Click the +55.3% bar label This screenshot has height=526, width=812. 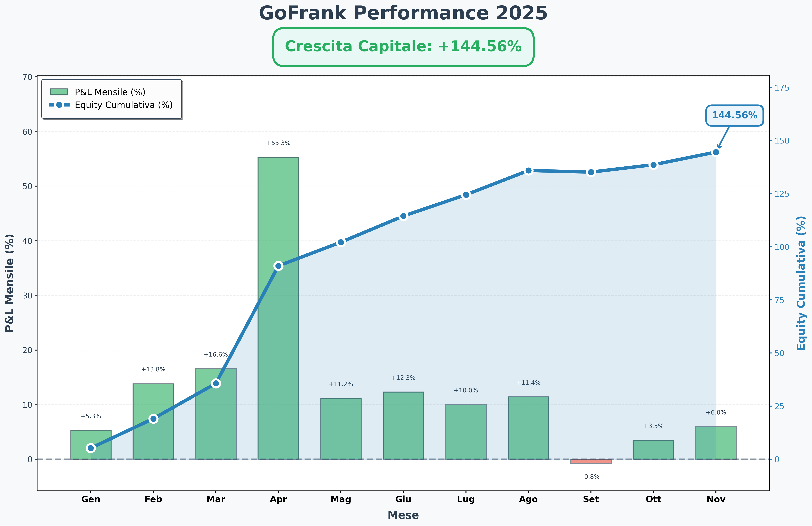[278, 143]
